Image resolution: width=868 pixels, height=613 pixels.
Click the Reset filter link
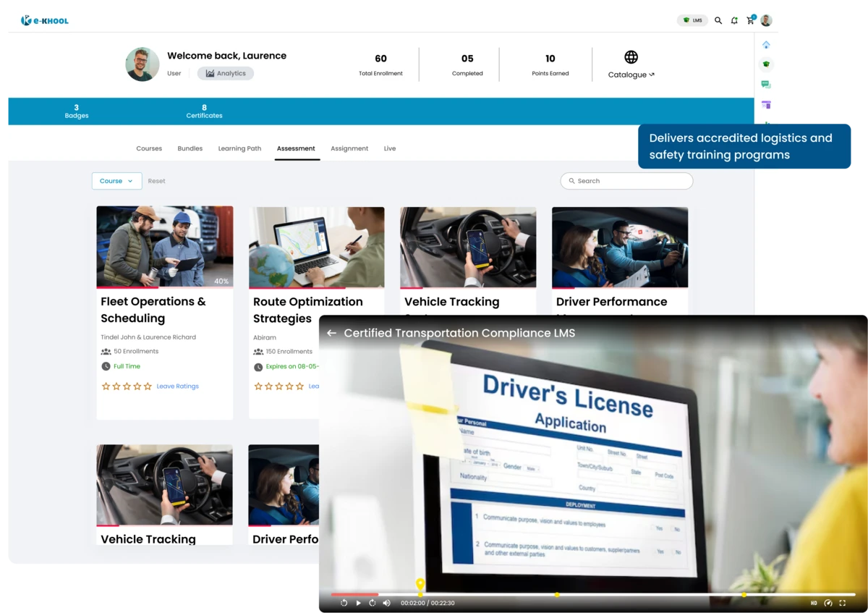click(x=156, y=181)
